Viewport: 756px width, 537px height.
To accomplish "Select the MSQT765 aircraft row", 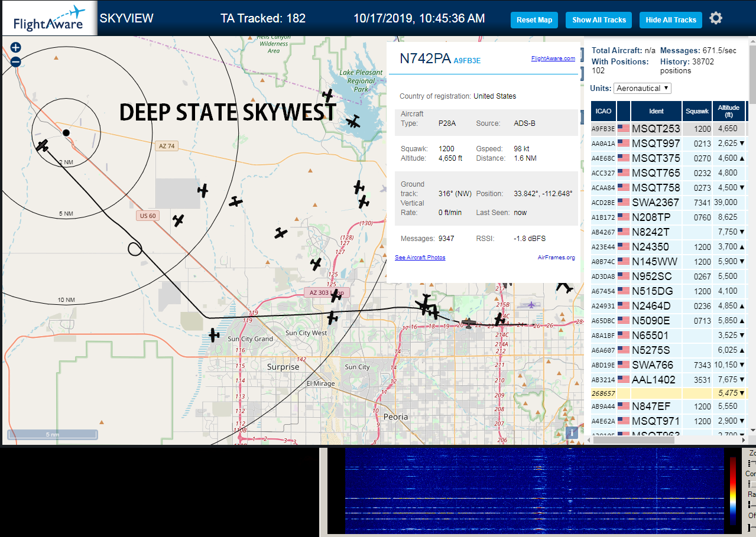I will click(x=669, y=173).
